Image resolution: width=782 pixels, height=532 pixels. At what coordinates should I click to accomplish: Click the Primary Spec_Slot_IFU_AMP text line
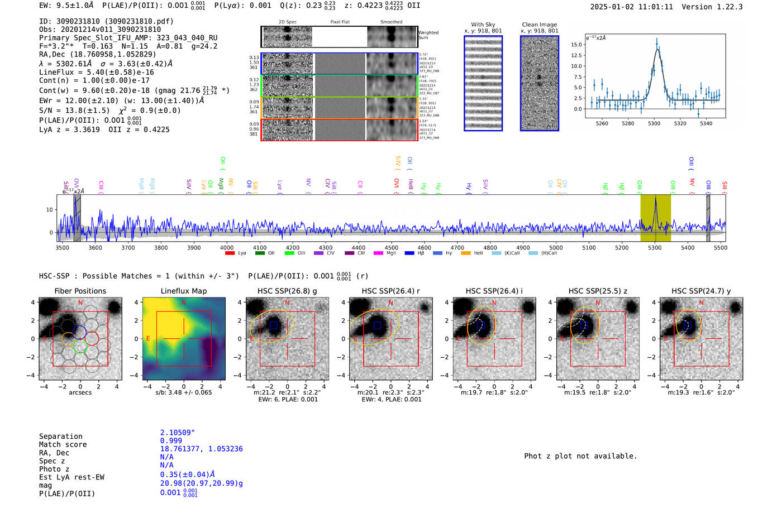128,38
